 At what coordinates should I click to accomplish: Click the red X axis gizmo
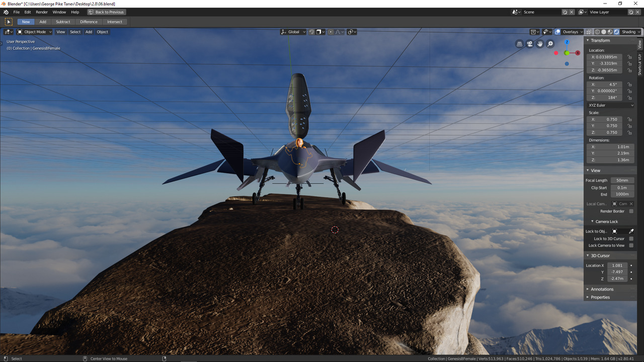578,53
